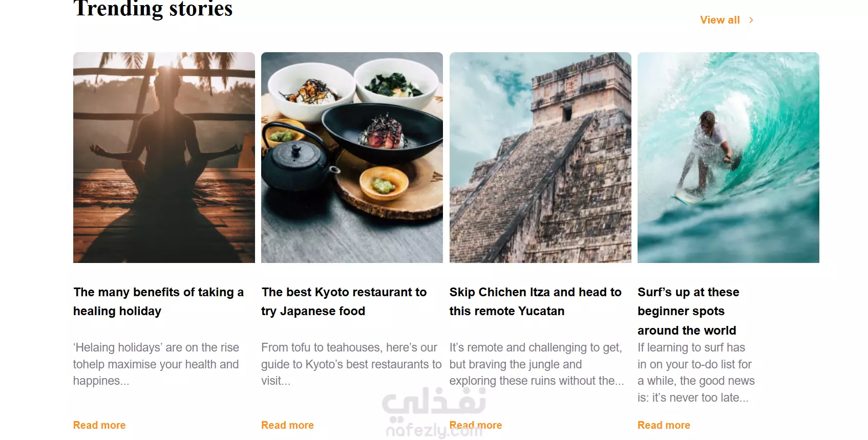
Task: Click the 'If learning to surf' excerpt
Action: (x=696, y=372)
